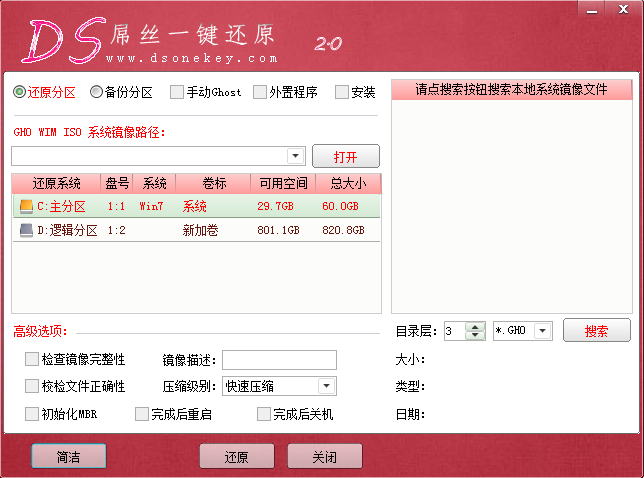Enable 检查镜像完整性 option

pyautogui.click(x=32, y=359)
